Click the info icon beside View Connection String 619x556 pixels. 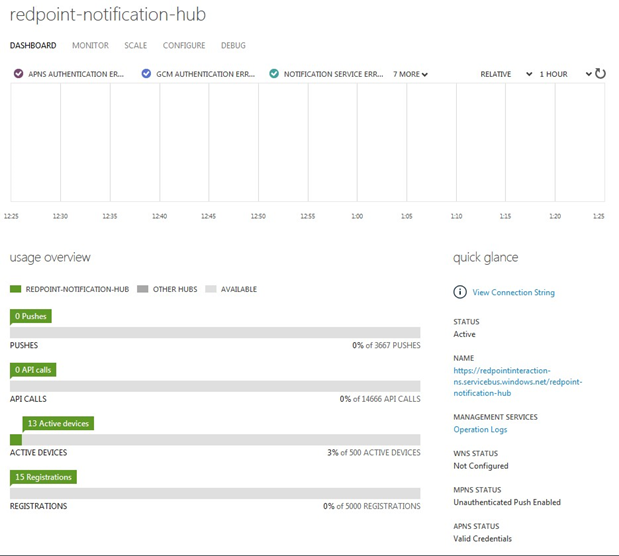click(460, 292)
